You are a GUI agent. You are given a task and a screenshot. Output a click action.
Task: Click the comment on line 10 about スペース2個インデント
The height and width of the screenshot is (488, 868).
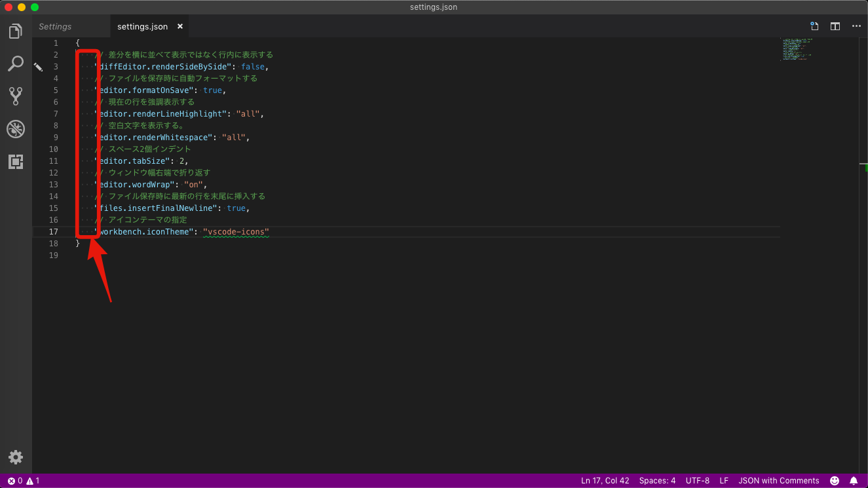(x=143, y=149)
